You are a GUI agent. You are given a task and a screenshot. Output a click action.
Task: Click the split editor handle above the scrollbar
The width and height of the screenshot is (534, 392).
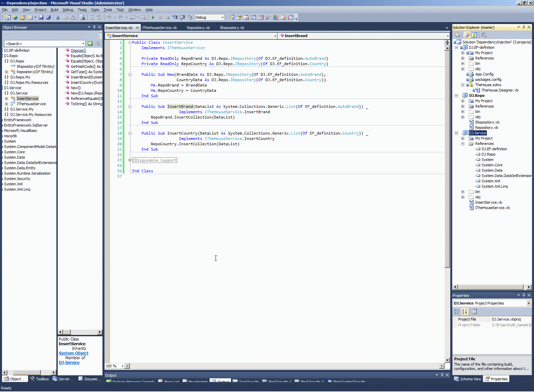click(x=447, y=42)
